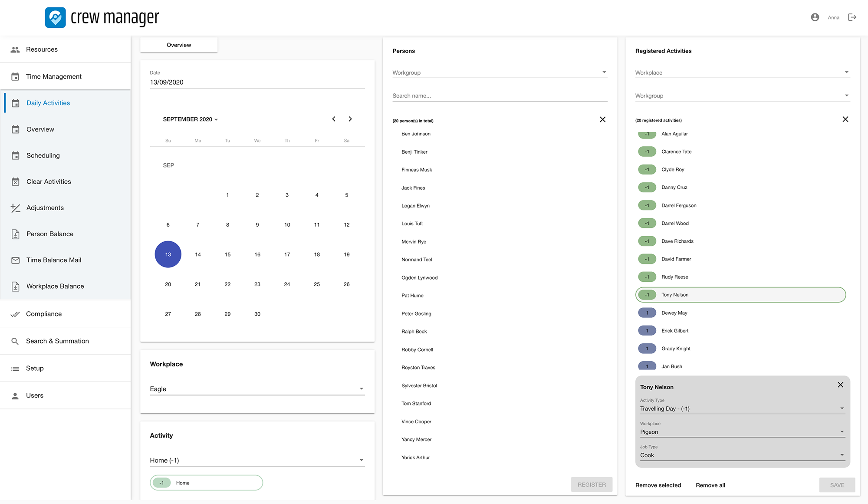Select the Tony Nelson registered activity
868x504 pixels.
tap(740, 295)
